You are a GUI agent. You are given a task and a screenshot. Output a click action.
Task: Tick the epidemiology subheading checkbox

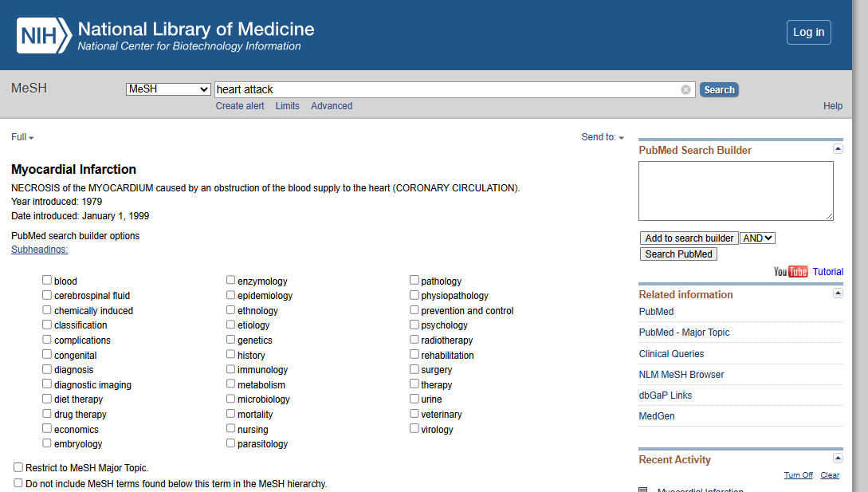point(230,296)
